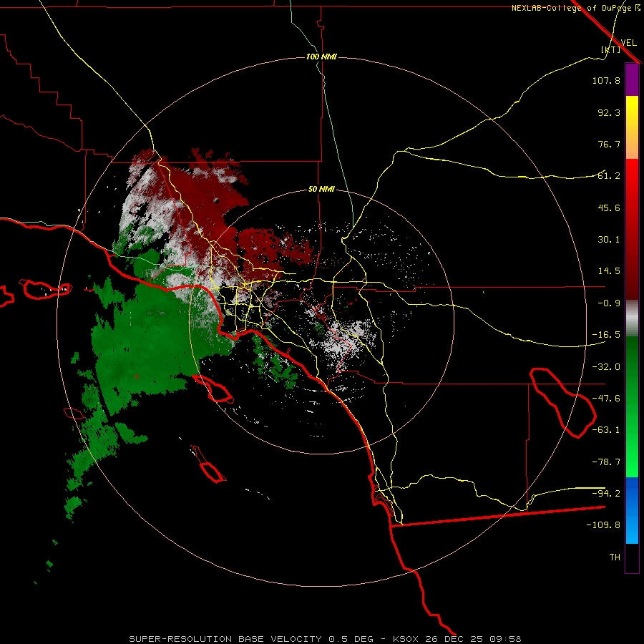Click the -0.9 velocity scale value
644x644 pixels.
(609, 303)
